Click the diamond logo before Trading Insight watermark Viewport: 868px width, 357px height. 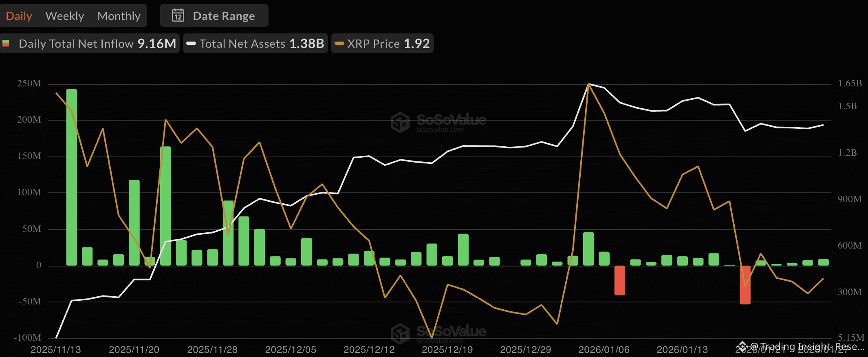pos(742,347)
